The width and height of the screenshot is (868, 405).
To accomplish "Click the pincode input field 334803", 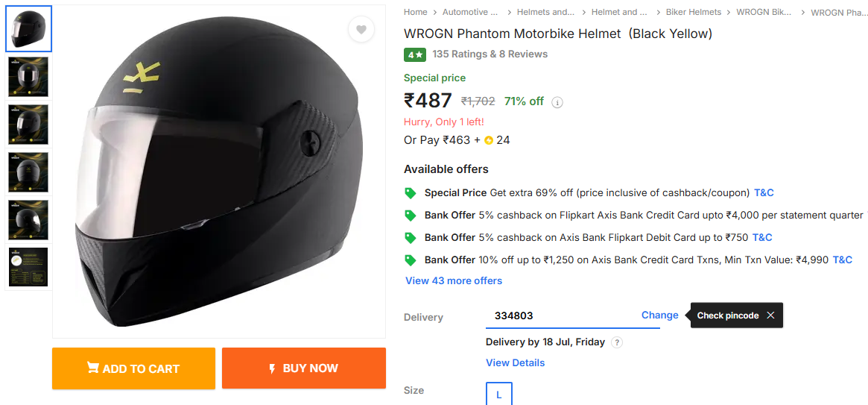I will coord(559,315).
